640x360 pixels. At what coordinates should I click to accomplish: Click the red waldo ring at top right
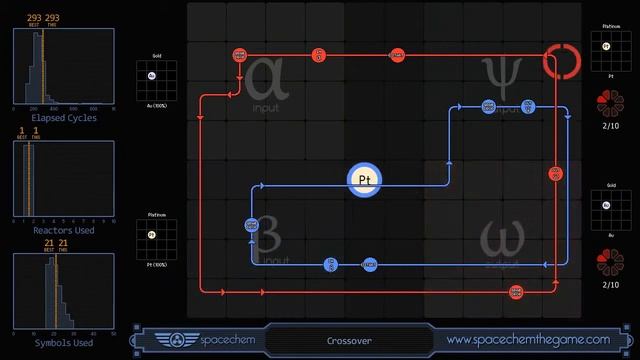tap(562, 61)
